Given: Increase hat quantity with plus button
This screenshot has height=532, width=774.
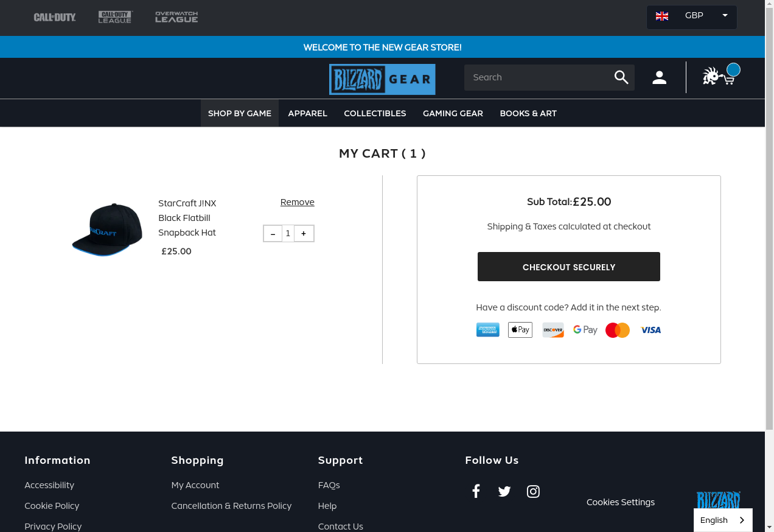Looking at the screenshot, I should tap(304, 234).
